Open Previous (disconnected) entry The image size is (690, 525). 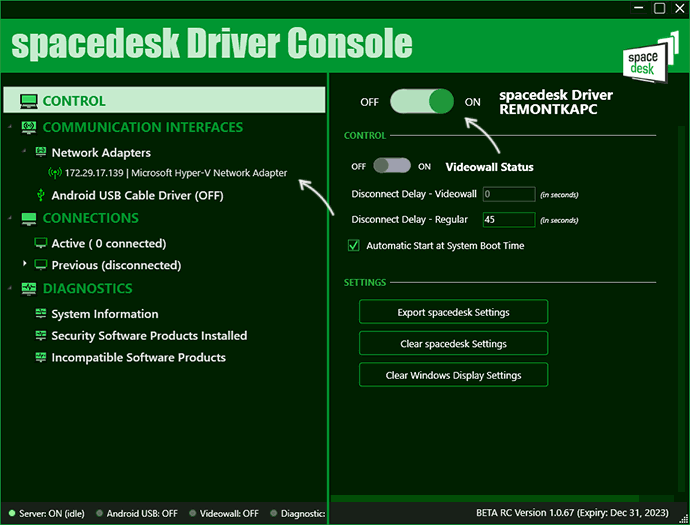tap(116, 265)
